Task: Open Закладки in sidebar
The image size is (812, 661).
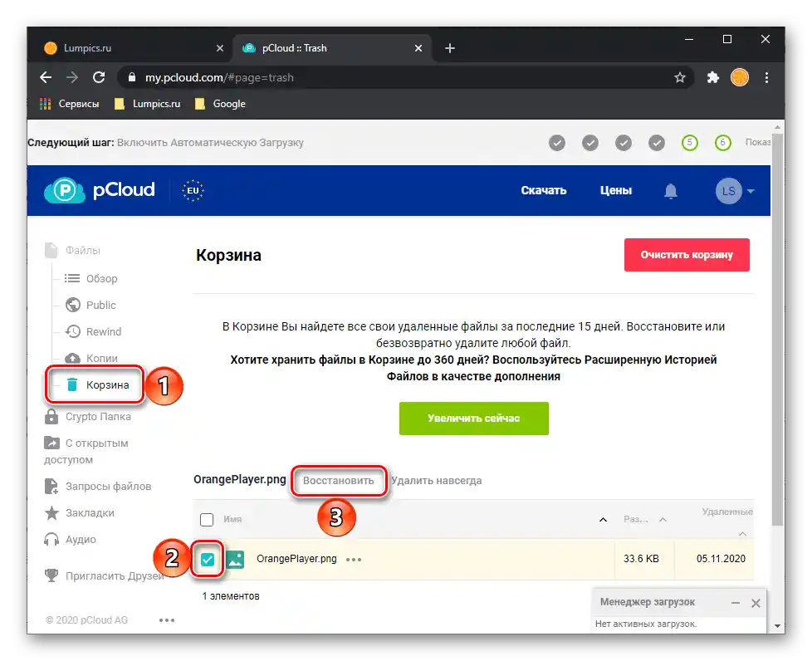Action: (80, 513)
